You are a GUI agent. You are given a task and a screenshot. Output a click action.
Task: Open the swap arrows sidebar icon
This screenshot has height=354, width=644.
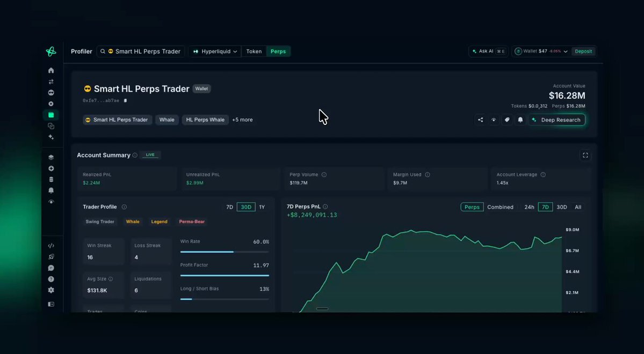point(51,82)
